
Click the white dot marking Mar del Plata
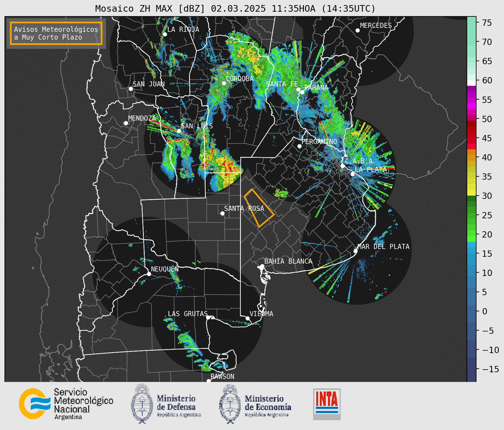coord(356,251)
